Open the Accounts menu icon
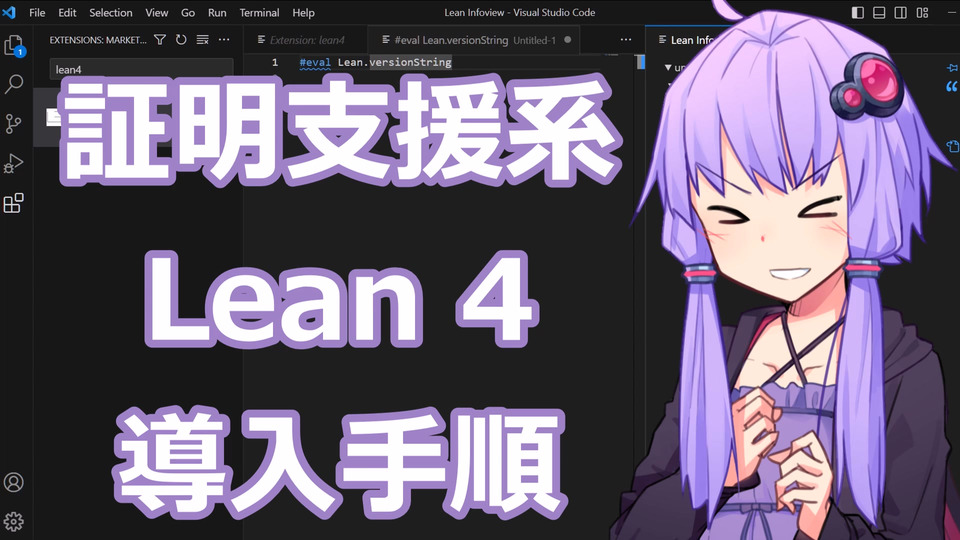The height and width of the screenshot is (540, 960). [x=13, y=482]
